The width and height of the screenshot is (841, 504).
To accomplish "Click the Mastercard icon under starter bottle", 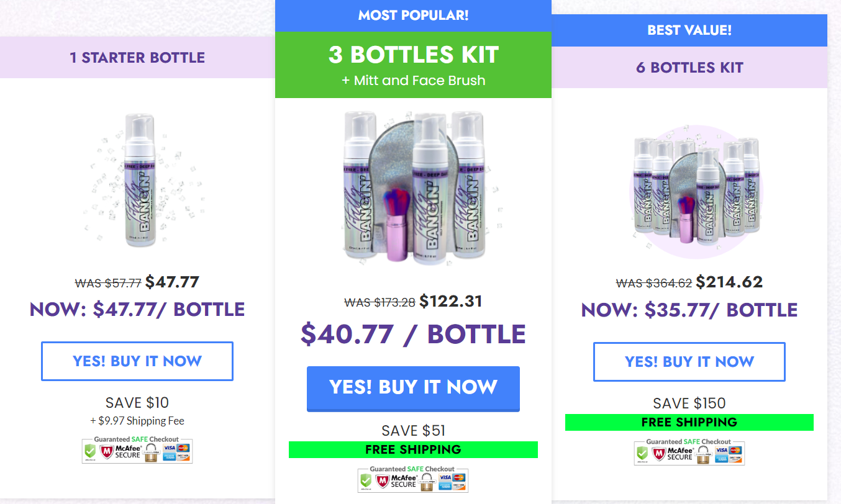I will (183, 448).
